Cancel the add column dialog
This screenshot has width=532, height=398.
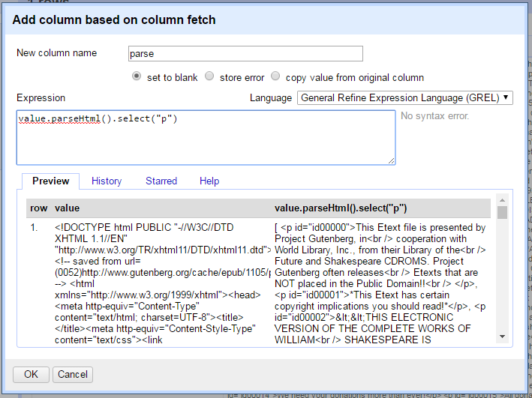(x=73, y=374)
